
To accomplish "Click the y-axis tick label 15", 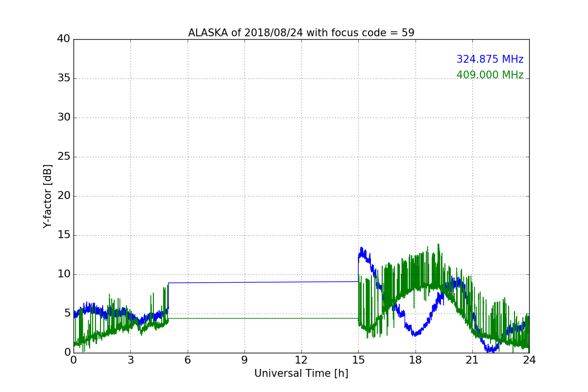I will coord(63,235).
